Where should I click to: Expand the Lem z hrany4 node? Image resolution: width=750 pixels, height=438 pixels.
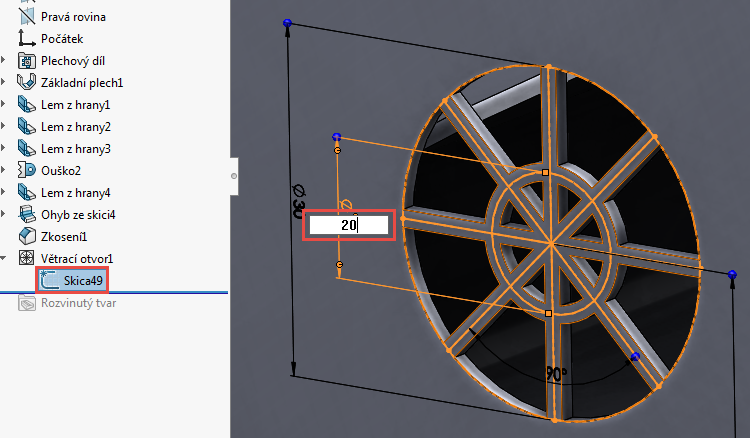[x=4, y=192]
